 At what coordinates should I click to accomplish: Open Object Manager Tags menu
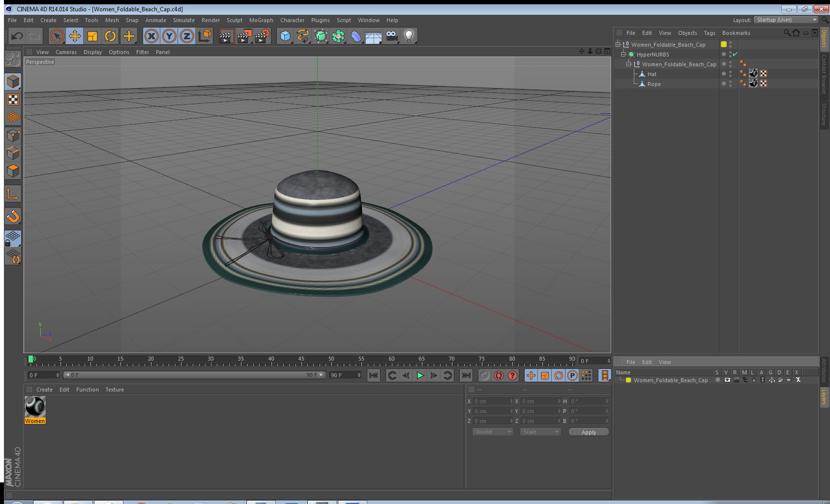709,33
